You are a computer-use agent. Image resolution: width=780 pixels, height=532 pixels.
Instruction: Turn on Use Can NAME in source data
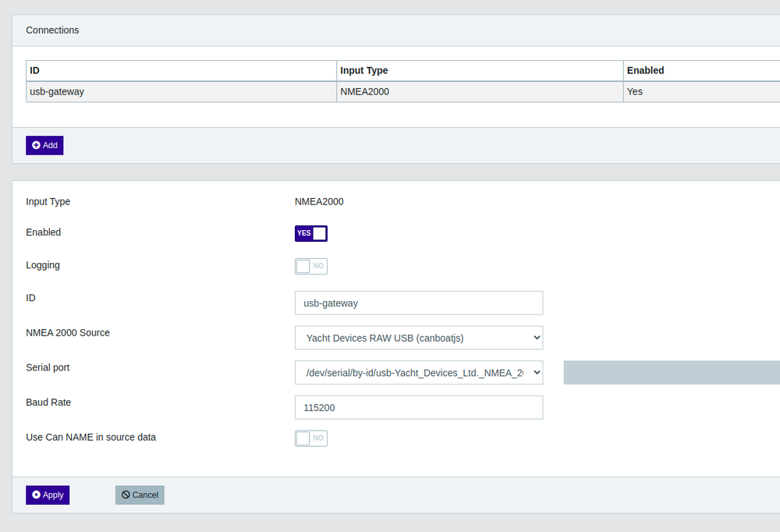[x=310, y=438]
